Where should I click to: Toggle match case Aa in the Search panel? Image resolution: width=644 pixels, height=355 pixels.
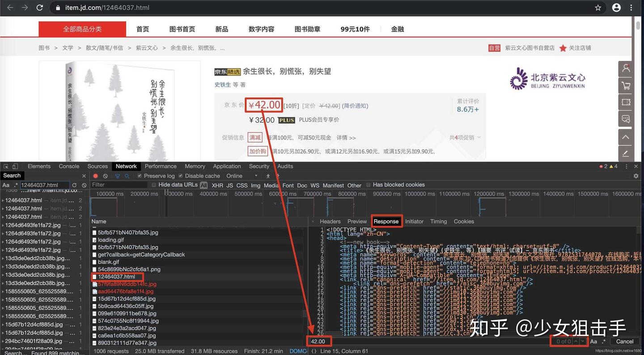(6, 185)
